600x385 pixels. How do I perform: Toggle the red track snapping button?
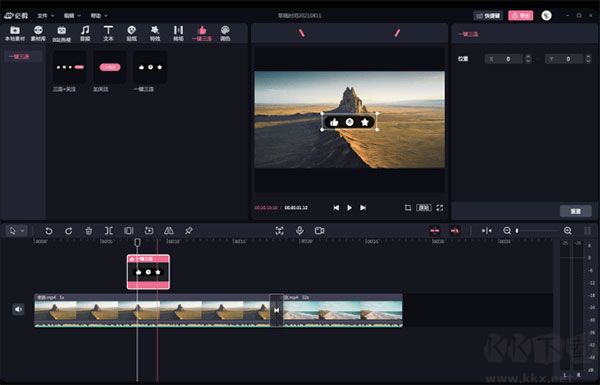coord(434,230)
